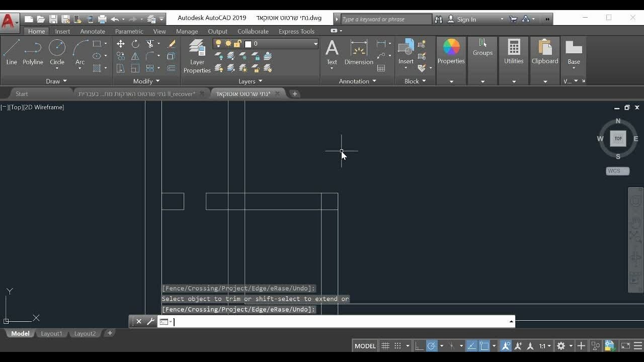Image resolution: width=644 pixels, height=362 pixels.
Task: Open the Express Tools ribbon tab
Action: point(296,31)
